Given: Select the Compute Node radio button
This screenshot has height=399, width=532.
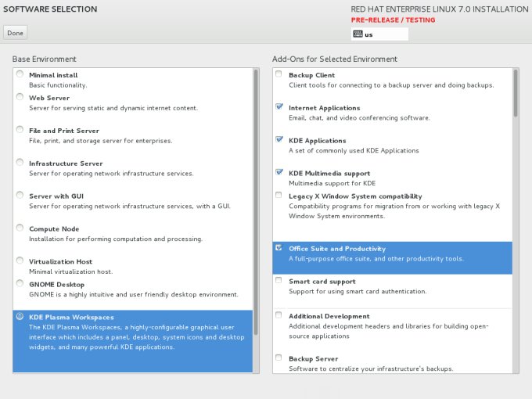Looking at the screenshot, I should tap(20, 228).
